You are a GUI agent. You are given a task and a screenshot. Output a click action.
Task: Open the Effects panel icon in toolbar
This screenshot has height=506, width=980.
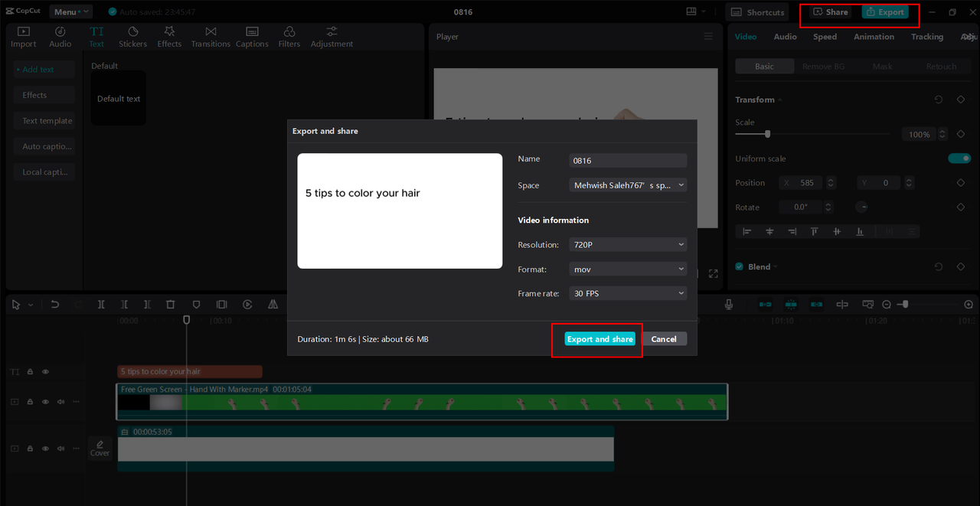169,37
